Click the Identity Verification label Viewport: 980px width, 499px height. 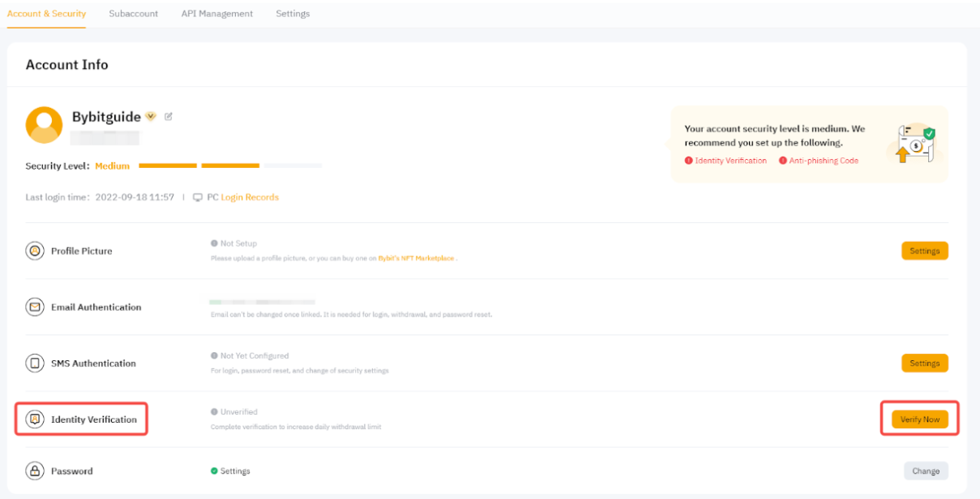(x=94, y=419)
